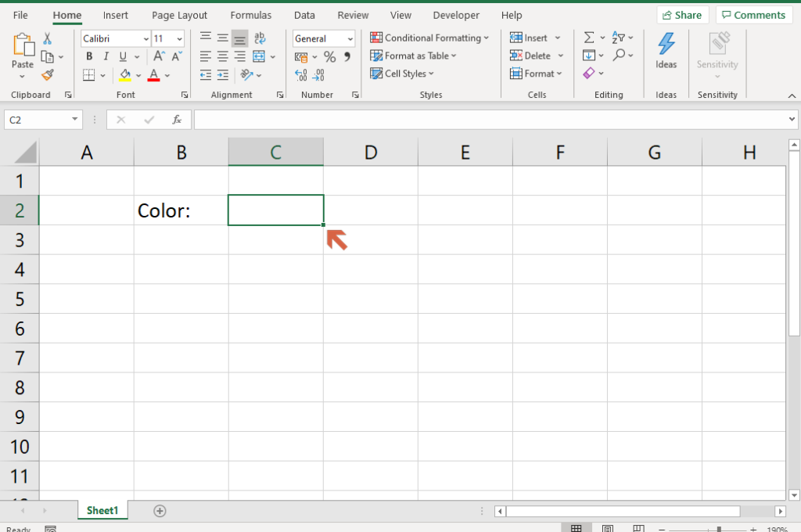Click the zoom slider handle
Image resolution: width=801 pixels, height=532 pixels.
[718, 530]
